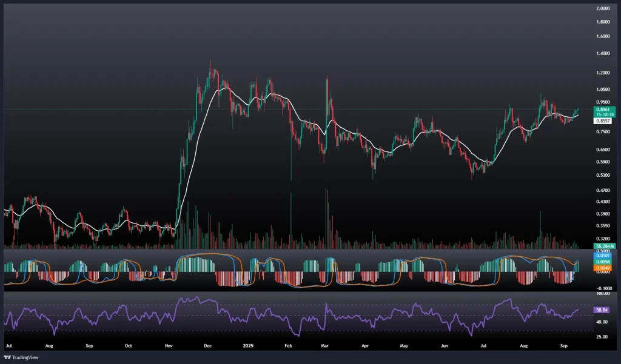Click the Nov label on time axis
The image size is (621, 364).
[169, 346]
